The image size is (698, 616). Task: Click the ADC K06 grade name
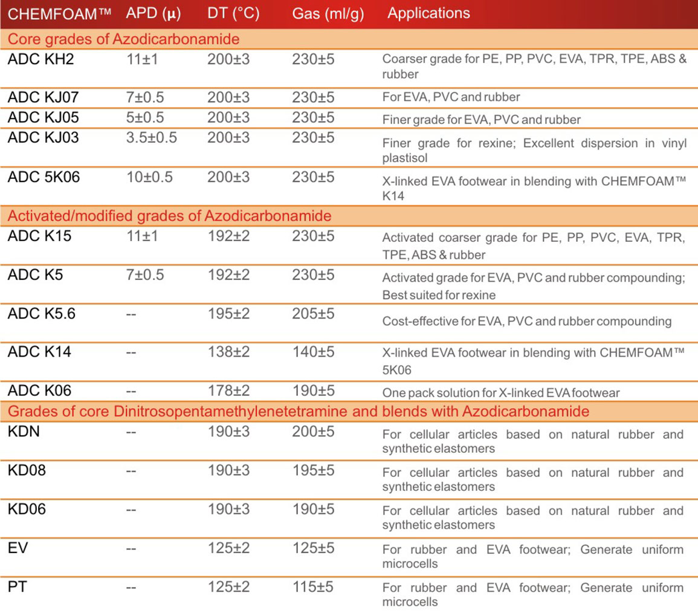39,391
